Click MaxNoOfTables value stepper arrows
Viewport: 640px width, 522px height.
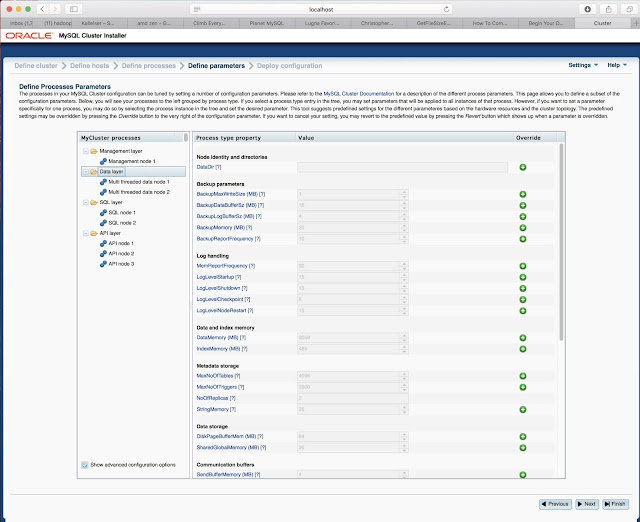[x=404, y=376]
